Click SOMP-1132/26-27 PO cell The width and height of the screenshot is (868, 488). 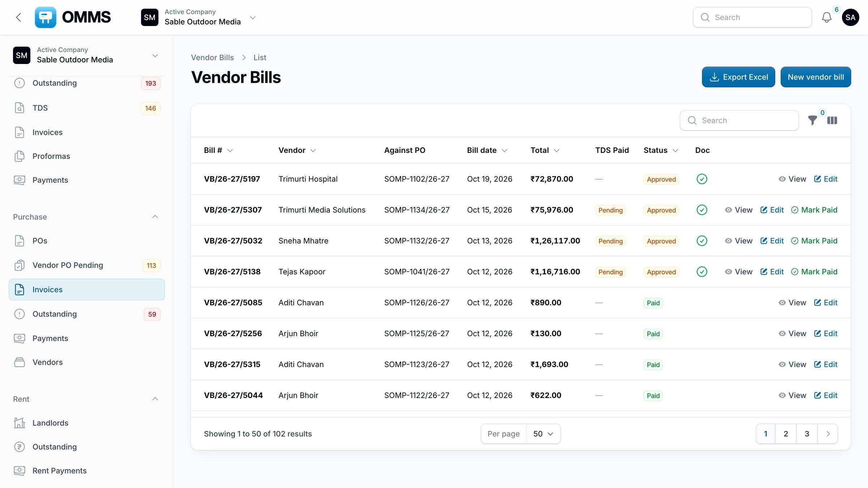click(417, 241)
